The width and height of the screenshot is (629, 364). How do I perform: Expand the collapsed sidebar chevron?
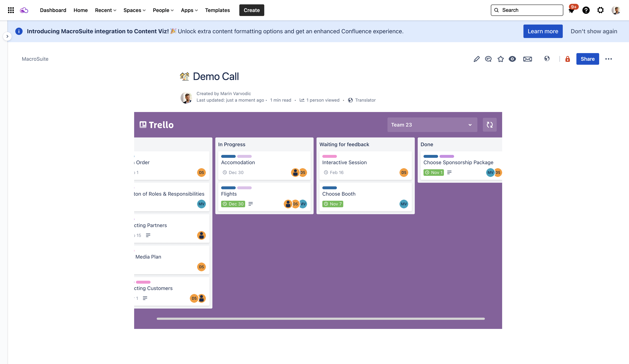coord(7,36)
